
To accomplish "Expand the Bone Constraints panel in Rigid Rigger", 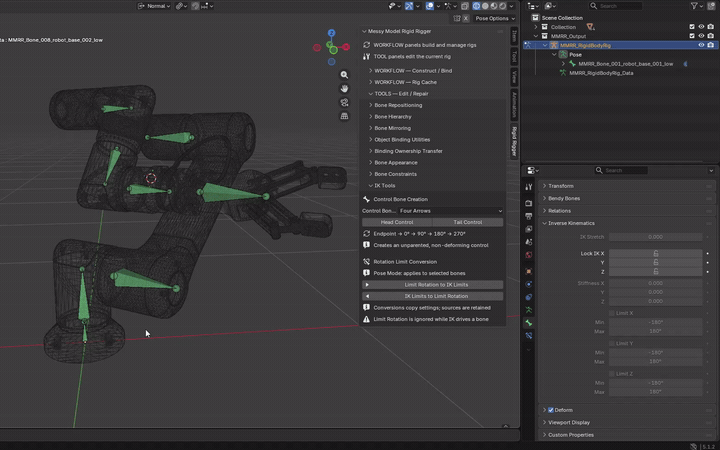I will [x=432, y=174].
